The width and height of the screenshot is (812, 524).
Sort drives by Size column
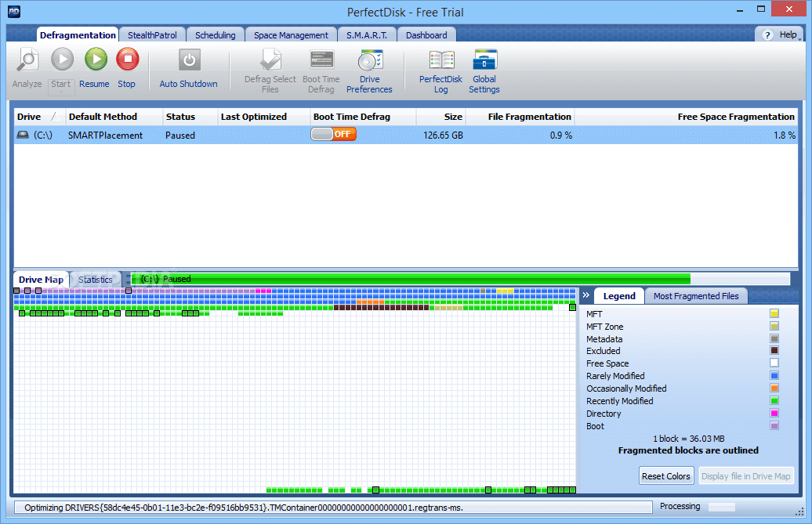(452, 116)
